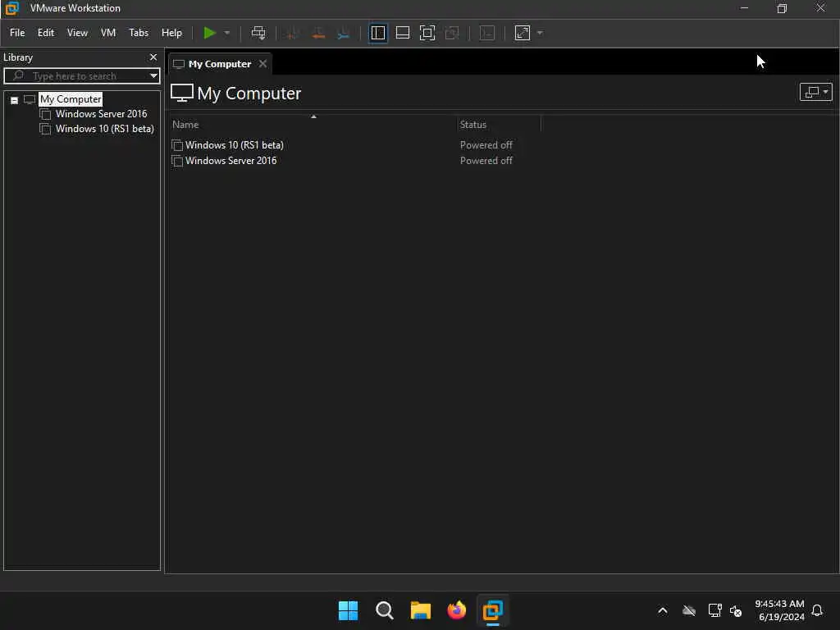Open the View menu
Viewport: 840px width, 630px height.
coord(77,33)
